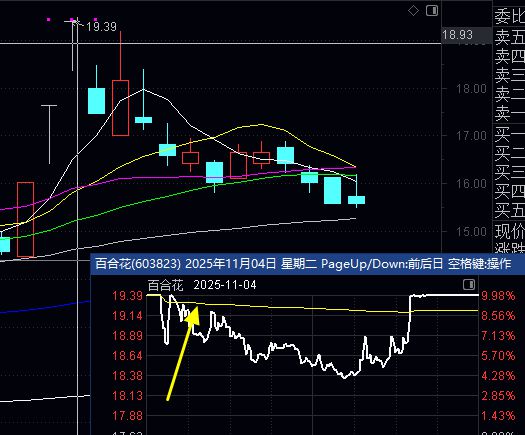Select the last cyan candlestick near 15.60
The height and width of the screenshot is (435, 525).
coord(356,200)
